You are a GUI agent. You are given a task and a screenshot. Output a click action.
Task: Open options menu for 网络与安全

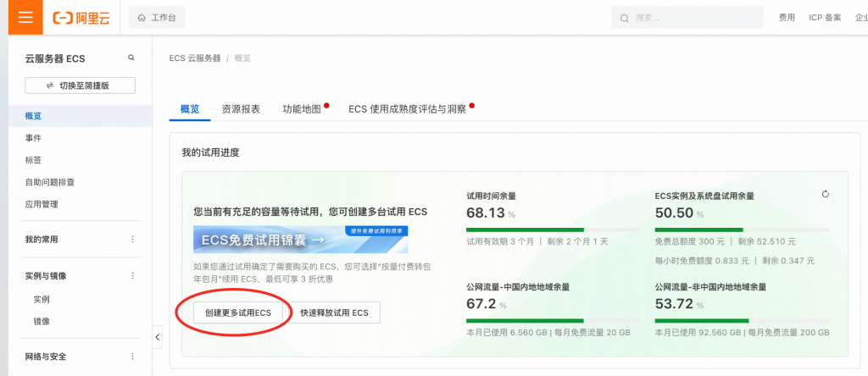132,357
